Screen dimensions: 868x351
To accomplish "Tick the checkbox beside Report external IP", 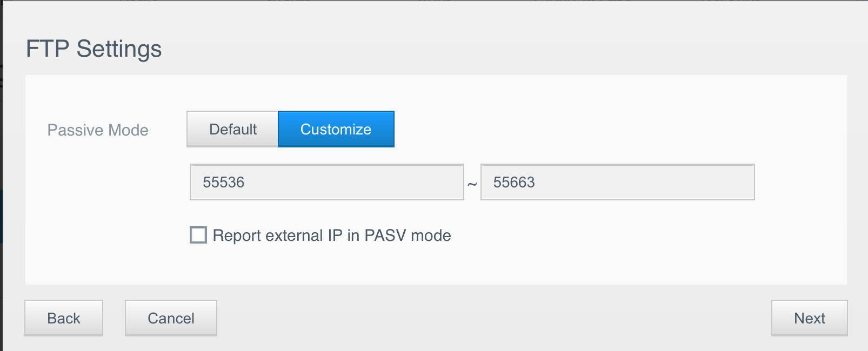I will [x=198, y=235].
